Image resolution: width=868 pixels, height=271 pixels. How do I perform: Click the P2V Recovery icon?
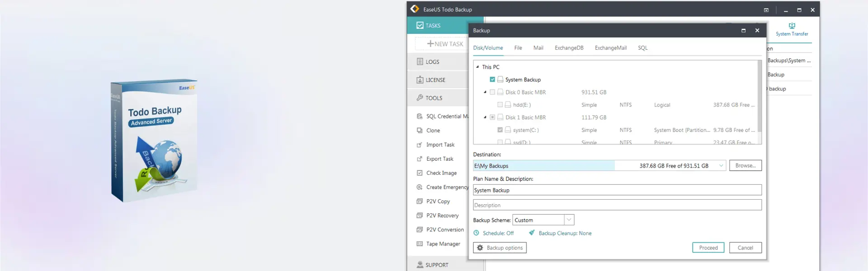click(x=420, y=215)
